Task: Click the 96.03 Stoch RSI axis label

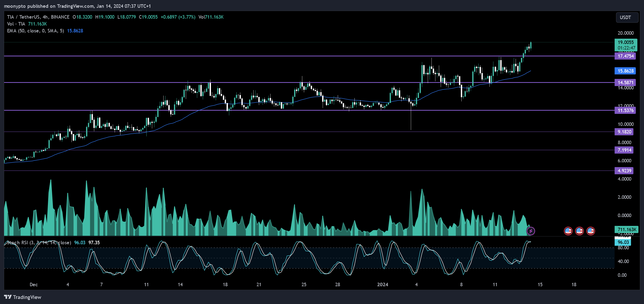Action: [x=623, y=242]
